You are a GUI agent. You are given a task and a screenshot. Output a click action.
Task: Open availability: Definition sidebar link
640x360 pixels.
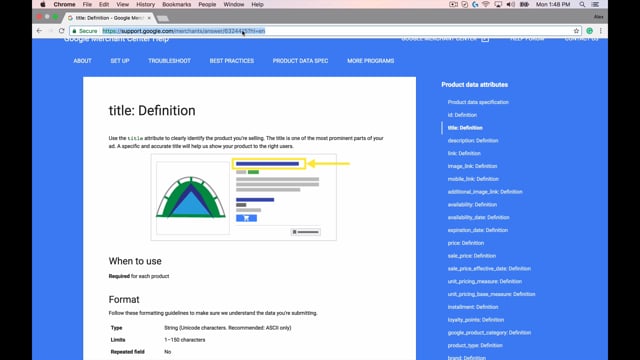coord(472,204)
